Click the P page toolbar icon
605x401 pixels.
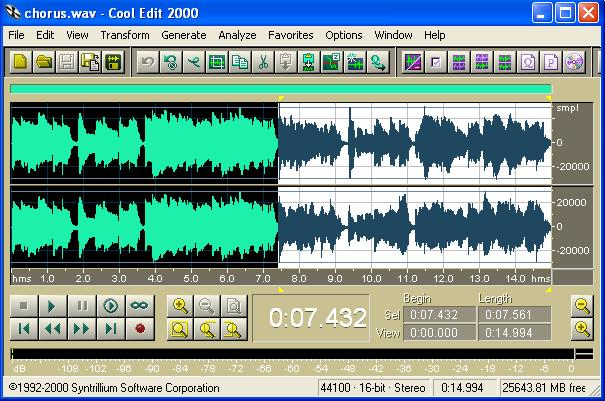tap(551, 62)
